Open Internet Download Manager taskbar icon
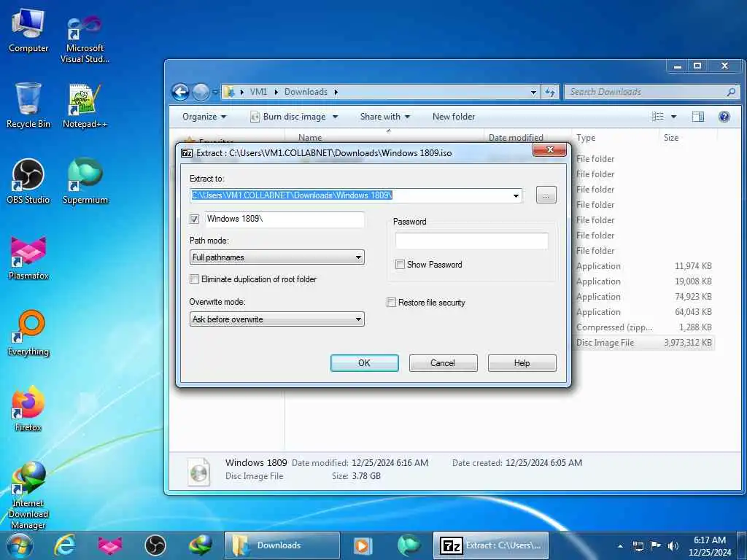 [x=201, y=545]
